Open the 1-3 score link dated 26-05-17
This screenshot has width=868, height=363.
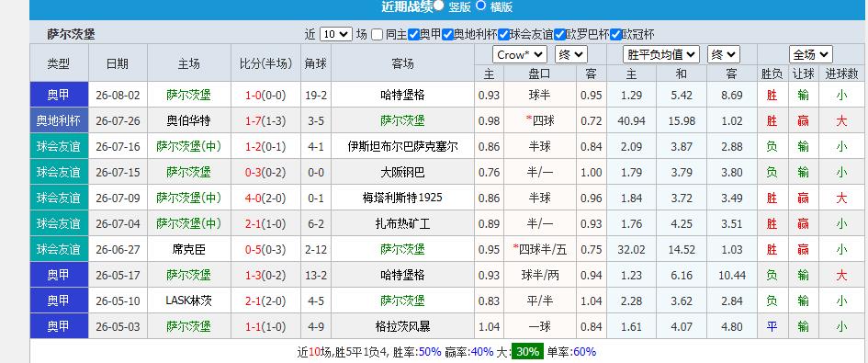pos(253,275)
